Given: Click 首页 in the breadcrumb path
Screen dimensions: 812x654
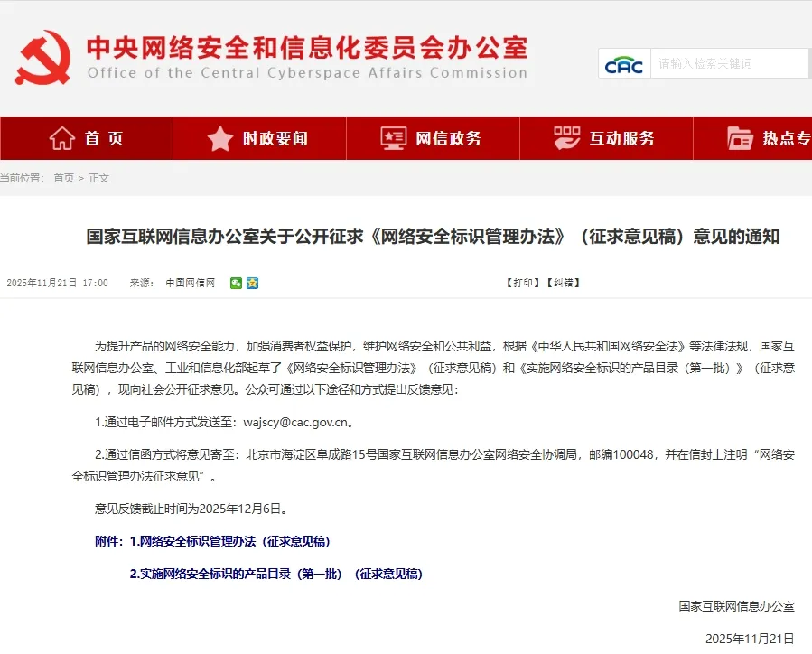Looking at the screenshot, I should click(63, 178).
